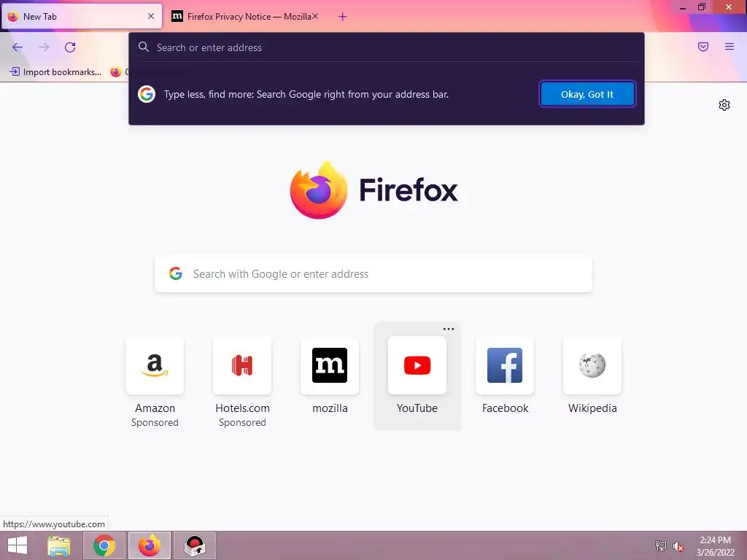Open the red button app in taskbar
The width and height of the screenshot is (747, 560).
[x=195, y=545]
